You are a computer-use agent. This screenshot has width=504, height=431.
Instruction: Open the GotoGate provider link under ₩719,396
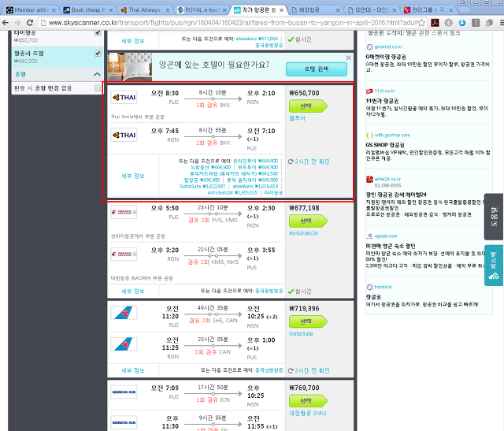tap(301, 333)
